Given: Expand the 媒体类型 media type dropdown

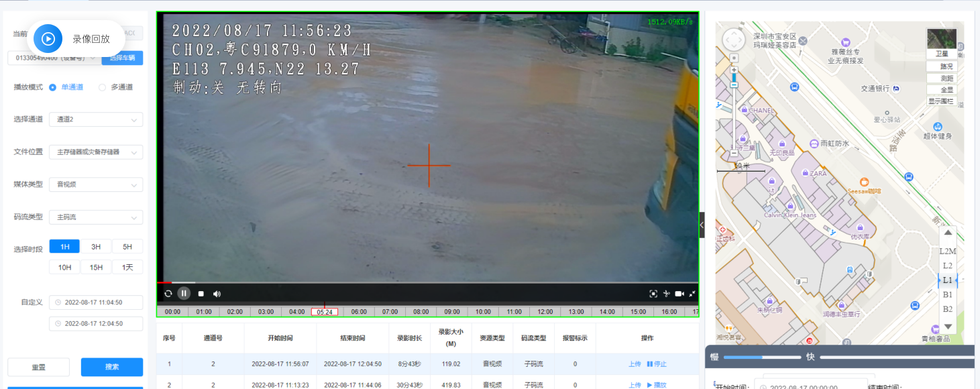Looking at the screenshot, I should point(95,184).
